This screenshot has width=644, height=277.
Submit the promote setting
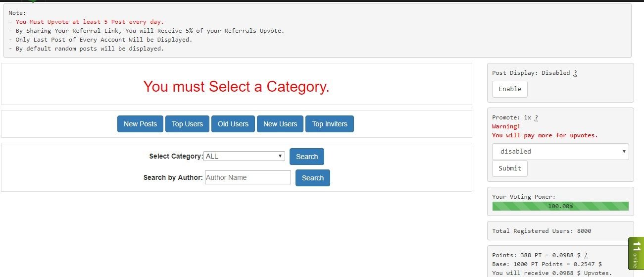click(x=510, y=168)
